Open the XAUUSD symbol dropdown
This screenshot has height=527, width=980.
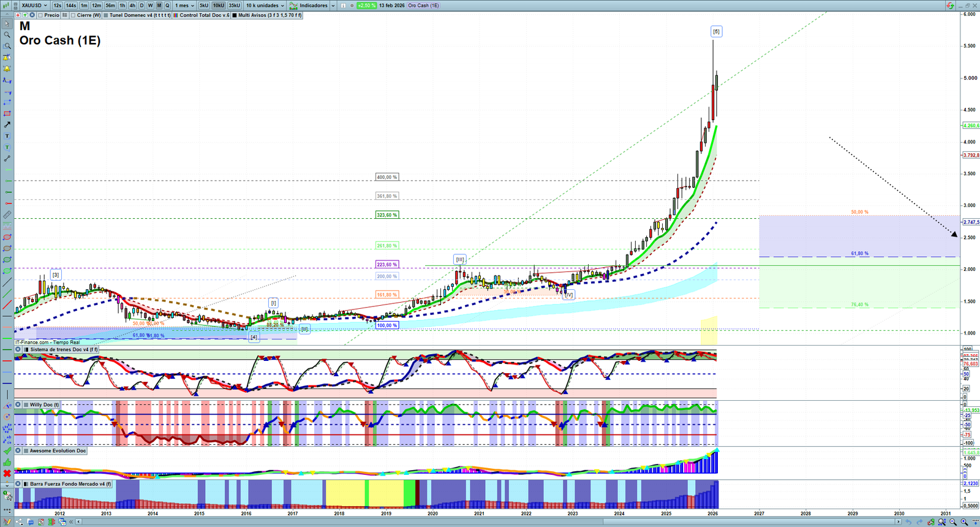click(x=34, y=6)
